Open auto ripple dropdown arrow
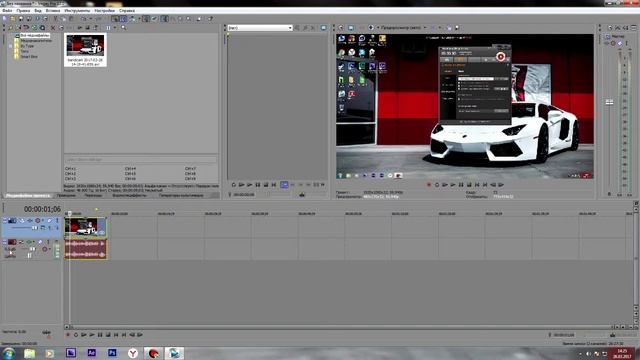This screenshot has height=360, width=640. pos(139,19)
